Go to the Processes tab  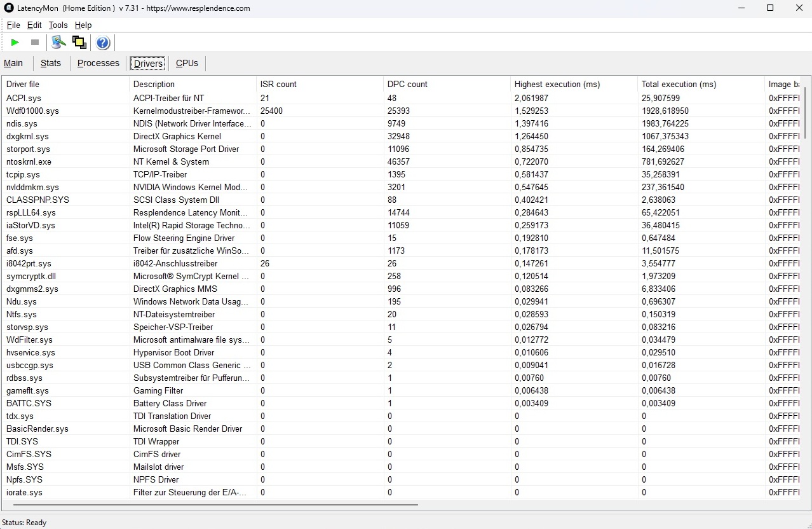coord(98,63)
